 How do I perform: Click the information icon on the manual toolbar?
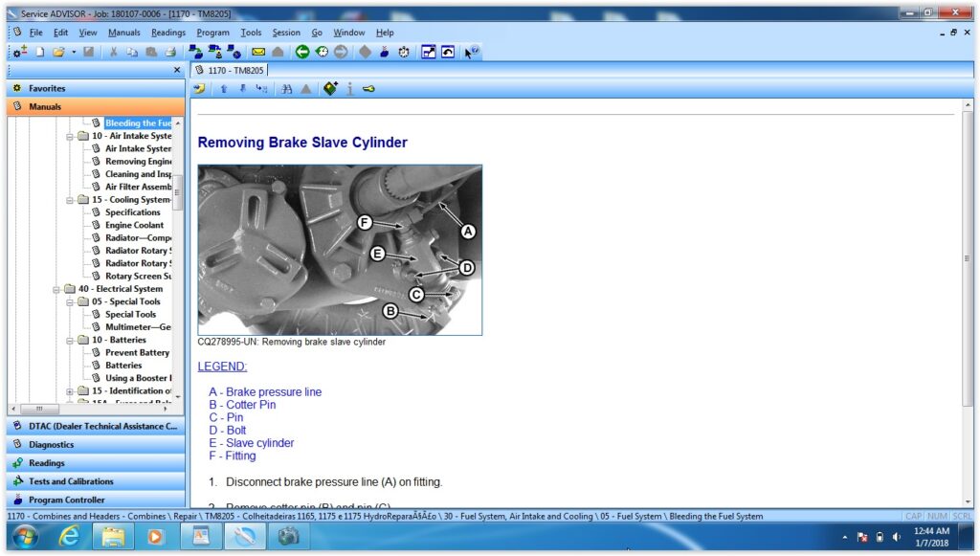(350, 88)
